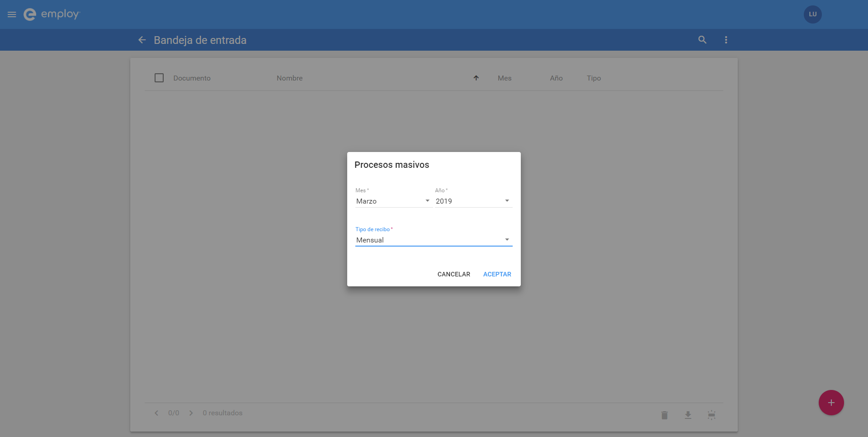Click the Bandeja de entrada page title
868x437 pixels.
[x=200, y=40]
